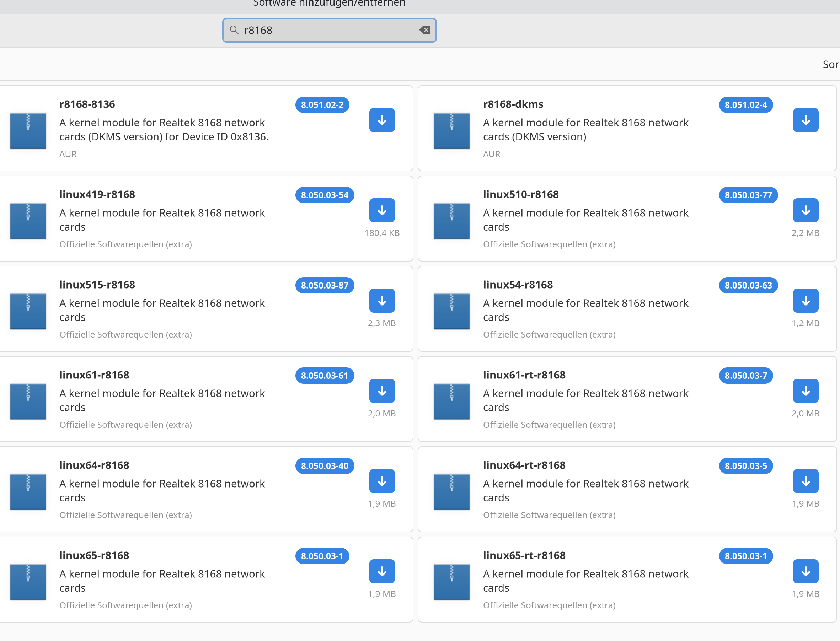Clear the search field with backspace icon
Viewport: 840px width, 641px height.
425,30
